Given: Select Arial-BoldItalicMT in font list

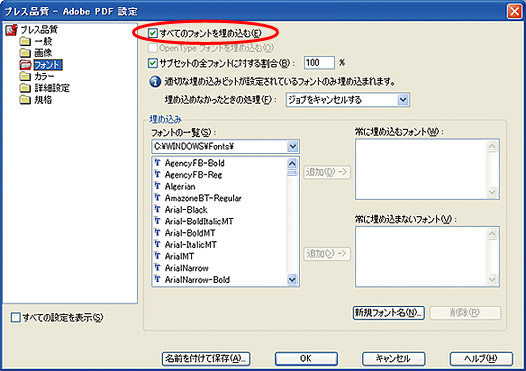Looking at the screenshot, I should 199,221.
